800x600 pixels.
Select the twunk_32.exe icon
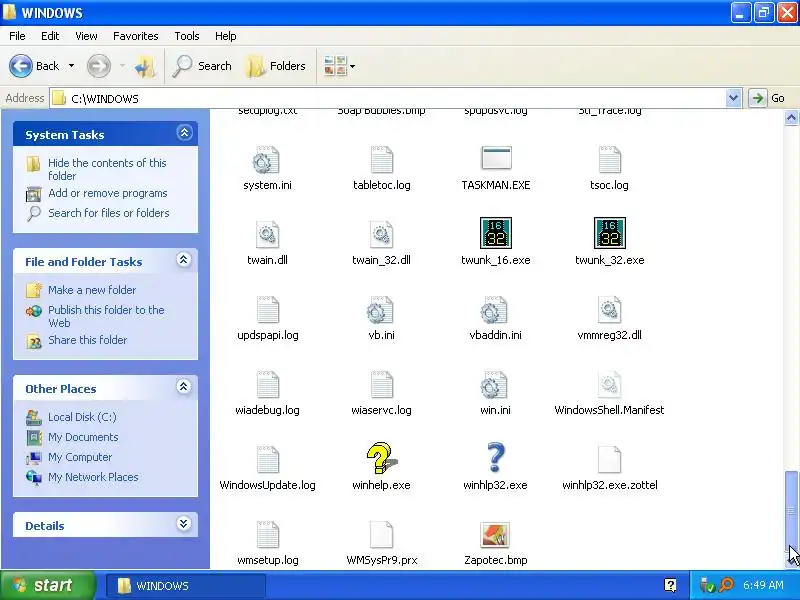tap(610, 233)
